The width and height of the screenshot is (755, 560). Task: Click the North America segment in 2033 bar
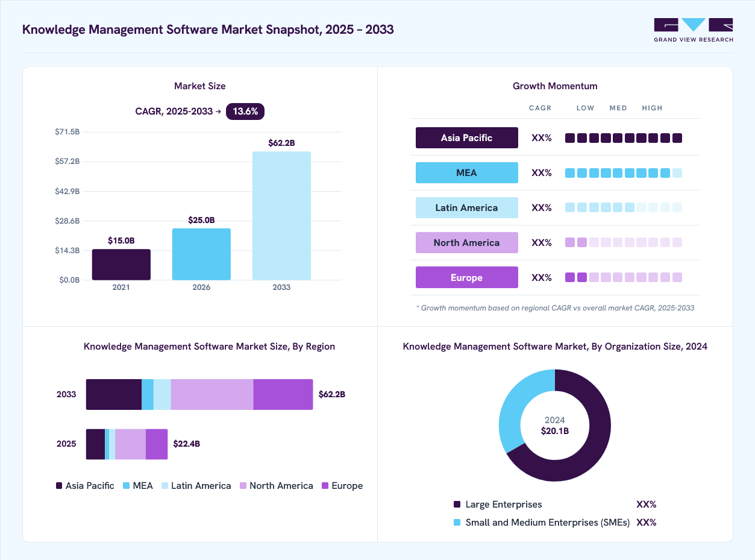point(212,394)
